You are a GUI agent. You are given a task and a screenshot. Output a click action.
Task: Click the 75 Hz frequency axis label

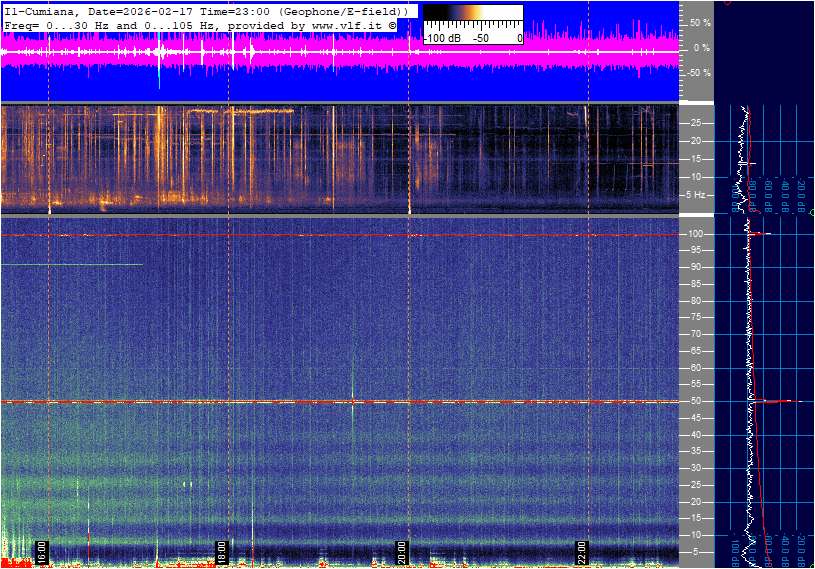pyautogui.click(x=697, y=317)
